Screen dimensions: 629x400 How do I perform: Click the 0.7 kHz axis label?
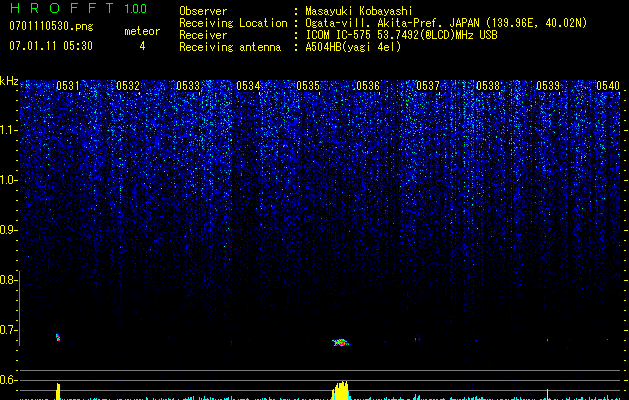point(8,330)
